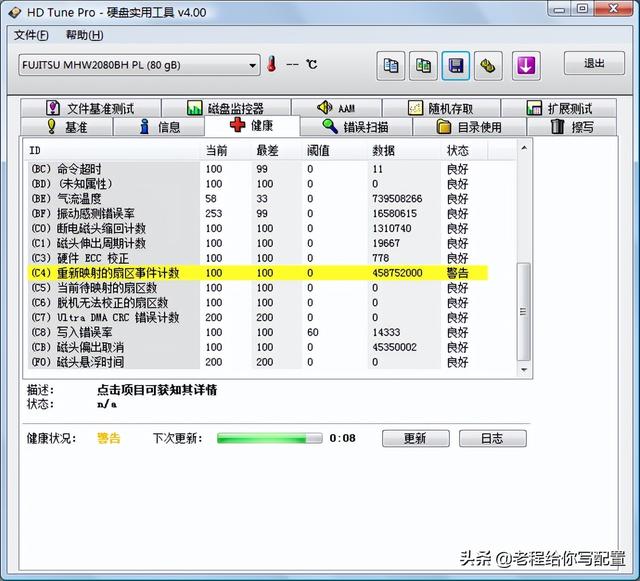Select the (BE) 气流温度 row

click(x=258, y=199)
